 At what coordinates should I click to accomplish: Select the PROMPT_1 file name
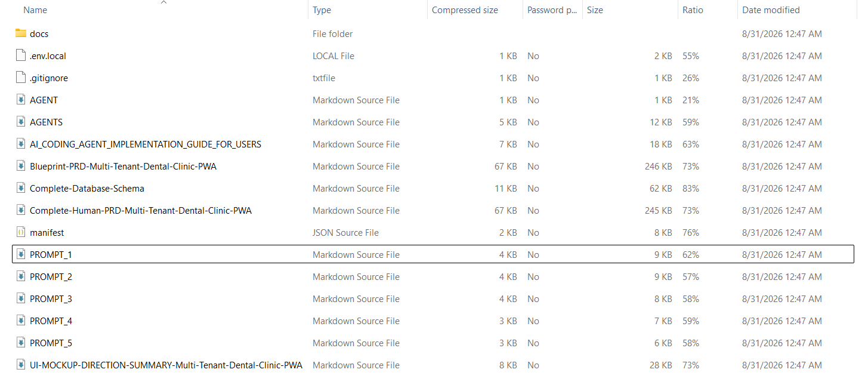pyautogui.click(x=51, y=255)
